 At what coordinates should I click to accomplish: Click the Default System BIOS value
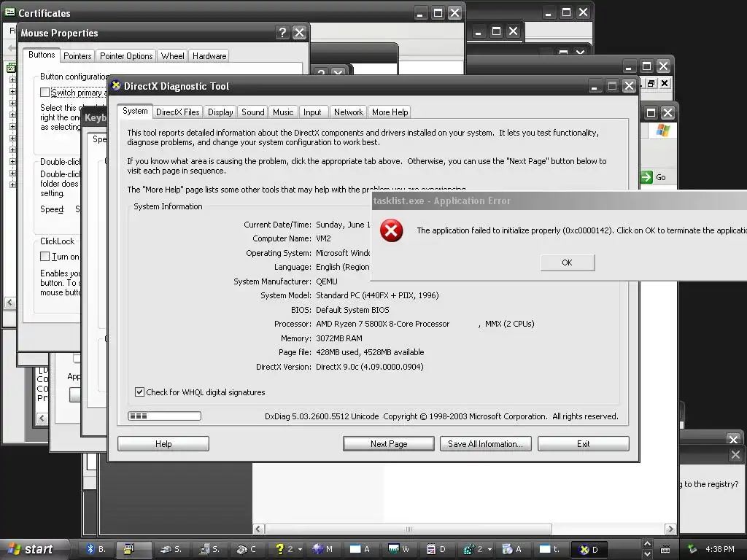pyautogui.click(x=352, y=310)
